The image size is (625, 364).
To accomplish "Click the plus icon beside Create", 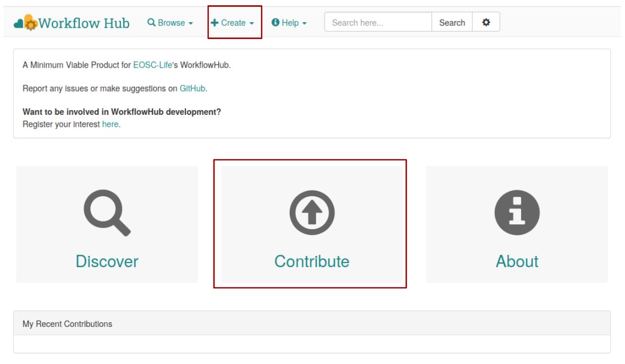I will pos(215,23).
